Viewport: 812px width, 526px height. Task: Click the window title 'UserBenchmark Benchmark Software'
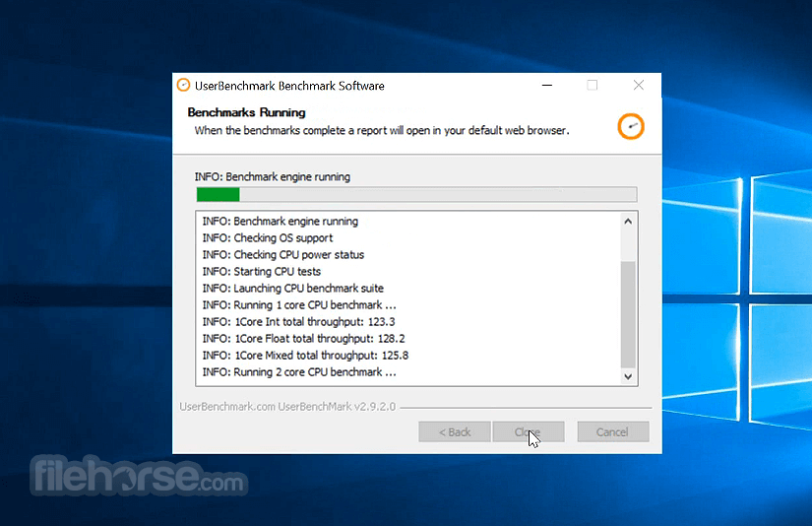tap(289, 86)
